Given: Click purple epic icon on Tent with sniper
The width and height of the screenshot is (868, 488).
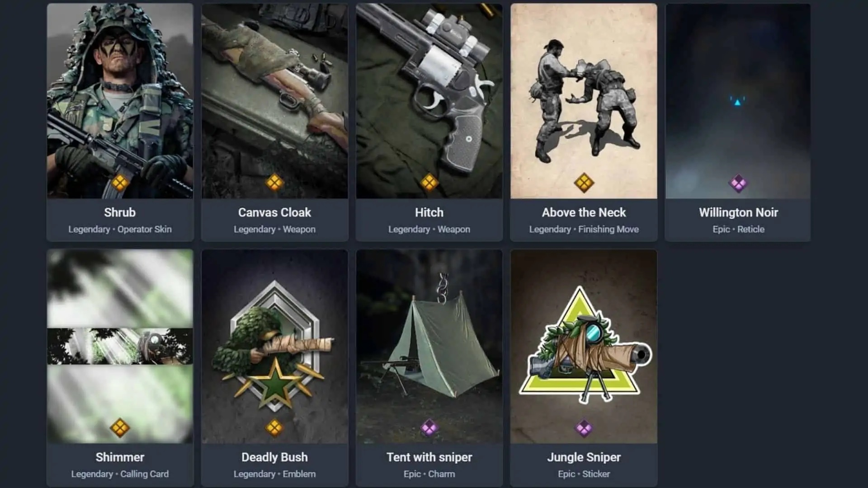Looking at the screenshot, I should point(429,428).
